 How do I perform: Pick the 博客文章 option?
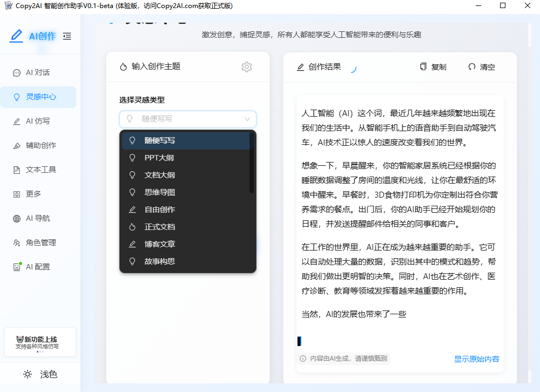click(159, 244)
